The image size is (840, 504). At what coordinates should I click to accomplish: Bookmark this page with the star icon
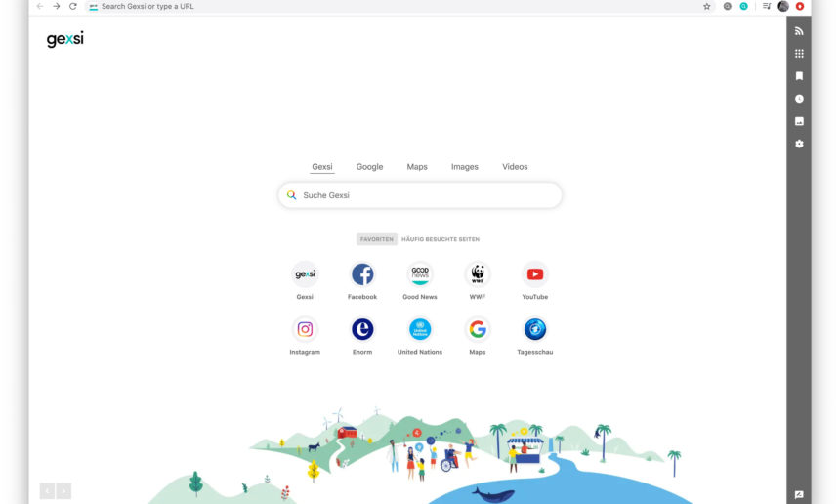(x=706, y=7)
